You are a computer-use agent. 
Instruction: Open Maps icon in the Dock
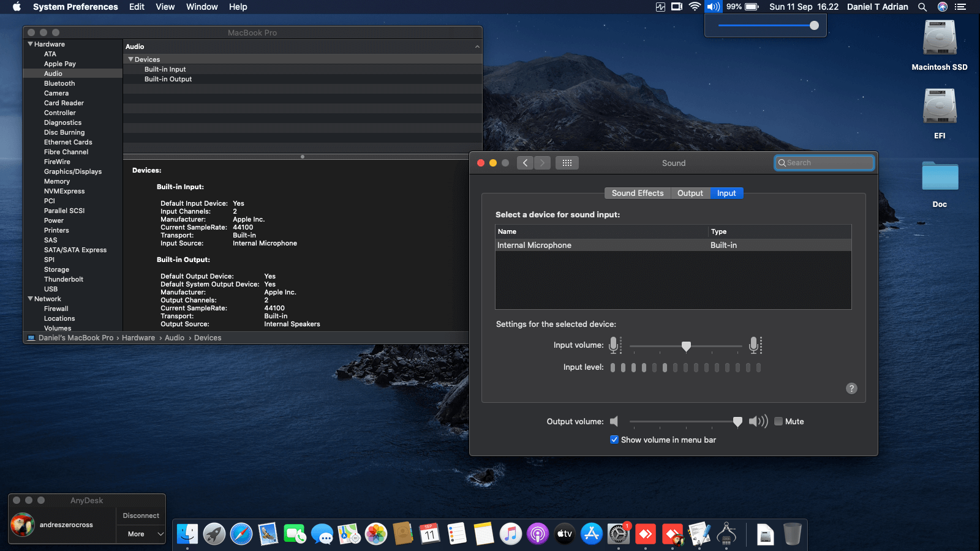point(349,534)
